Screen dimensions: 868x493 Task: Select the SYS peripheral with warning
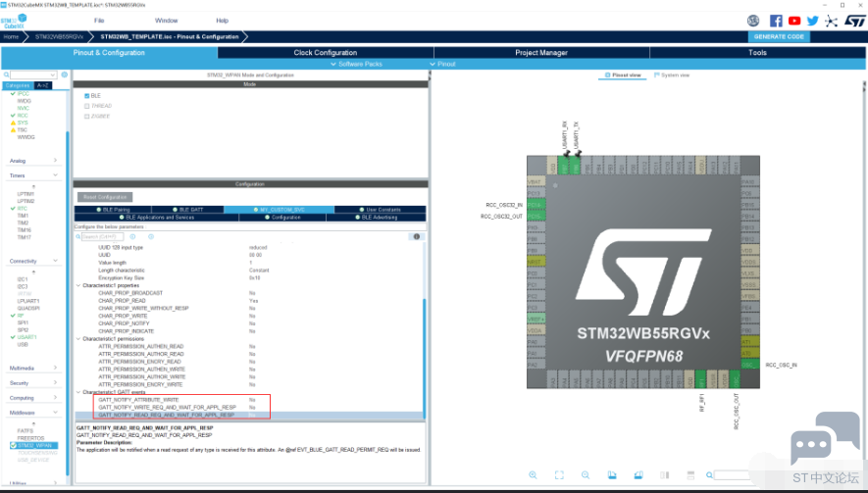coord(23,123)
